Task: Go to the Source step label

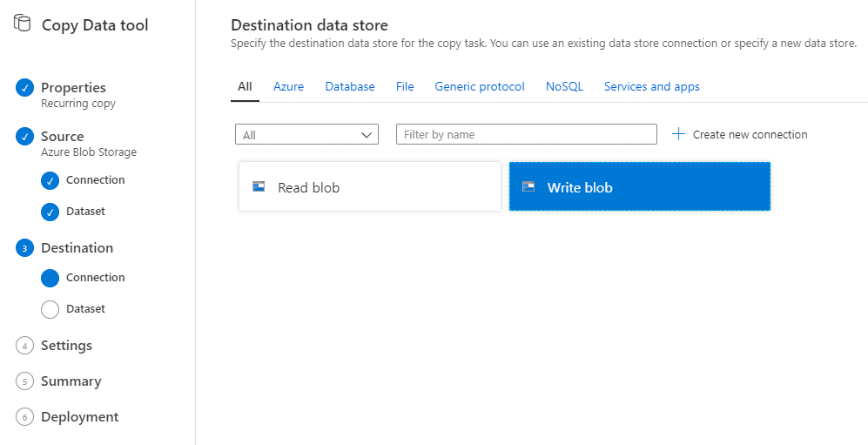Action: click(x=63, y=136)
